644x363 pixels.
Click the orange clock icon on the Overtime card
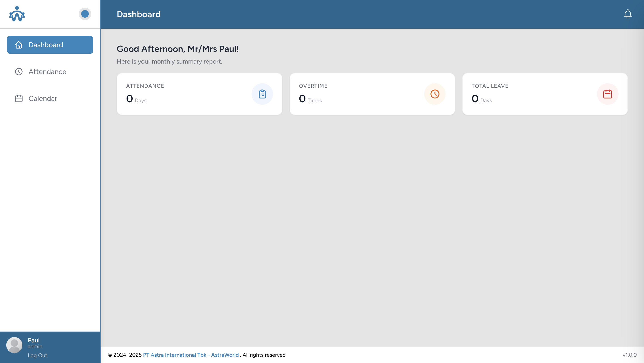click(435, 94)
